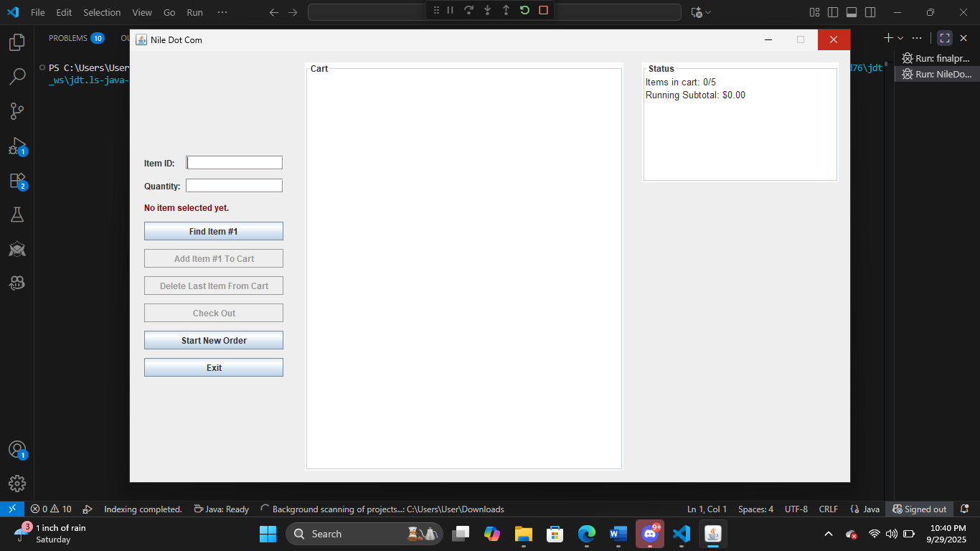Open errors and warnings status item
980x551 pixels.
pos(51,509)
